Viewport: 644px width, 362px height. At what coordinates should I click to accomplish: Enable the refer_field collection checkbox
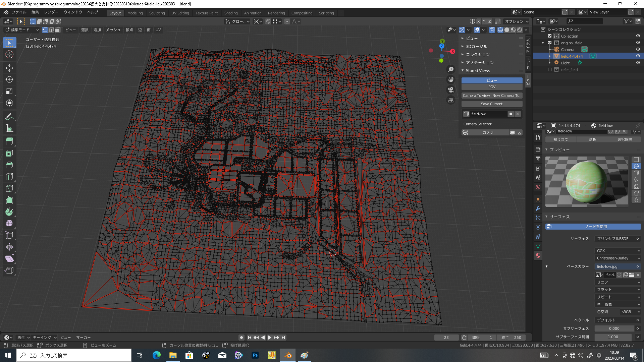pyautogui.click(x=550, y=70)
